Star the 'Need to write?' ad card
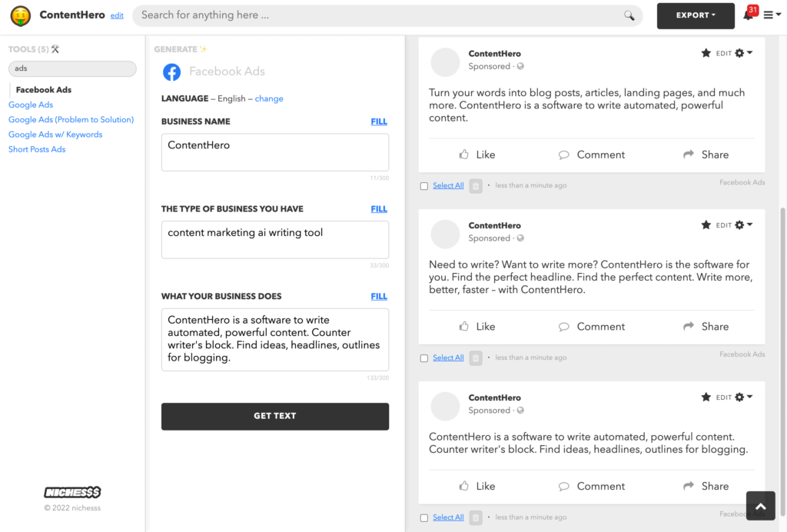 click(x=706, y=224)
